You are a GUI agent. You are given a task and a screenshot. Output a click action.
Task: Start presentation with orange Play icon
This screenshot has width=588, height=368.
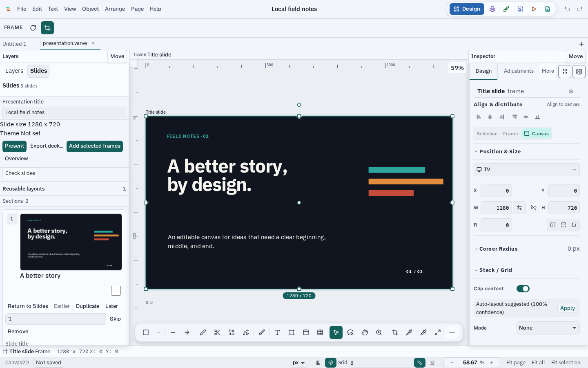[534, 9]
